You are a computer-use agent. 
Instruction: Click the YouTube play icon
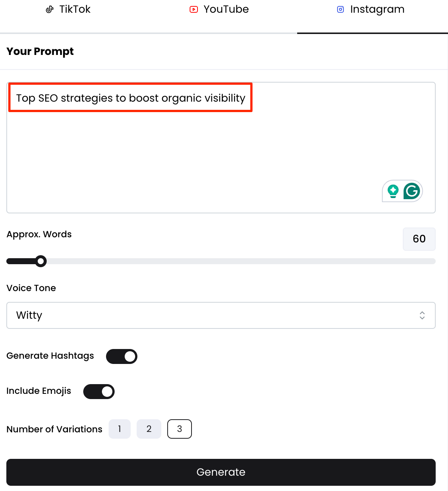point(194,9)
